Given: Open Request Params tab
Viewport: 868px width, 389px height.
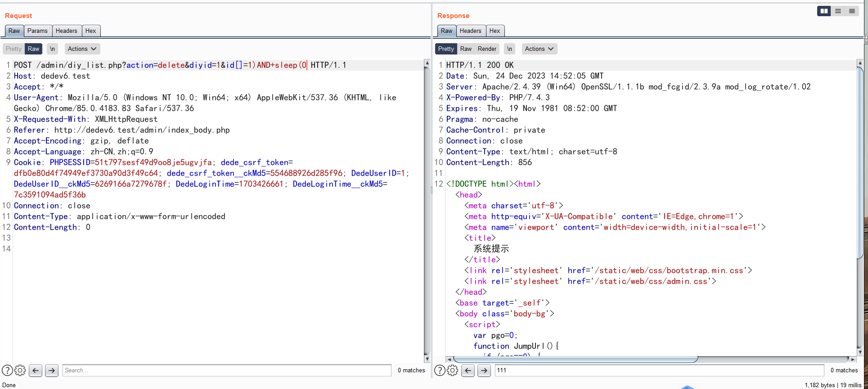Looking at the screenshot, I should (x=37, y=31).
